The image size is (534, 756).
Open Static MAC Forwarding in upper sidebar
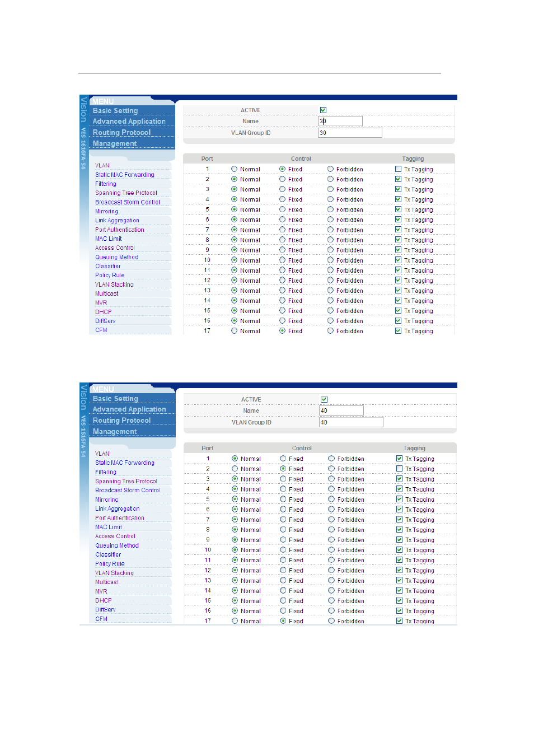point(124,175)
